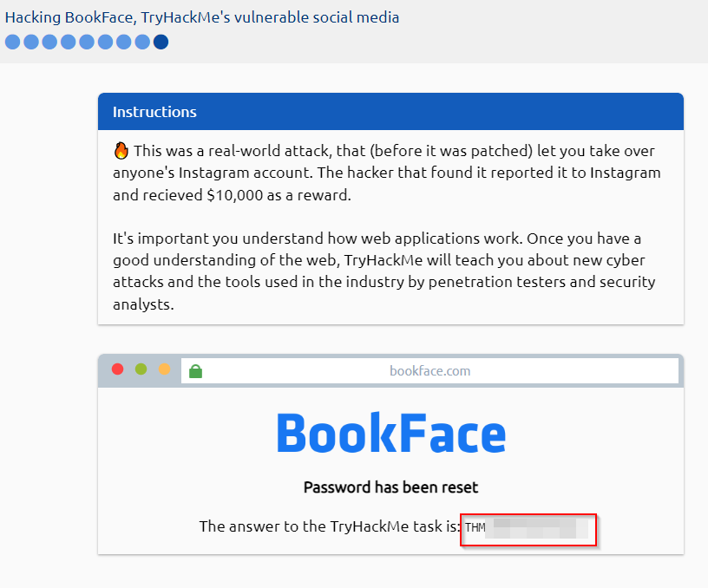708x588 pixels.
Task: Go to the fifth progress dot
Action: (x=87, y=42)
